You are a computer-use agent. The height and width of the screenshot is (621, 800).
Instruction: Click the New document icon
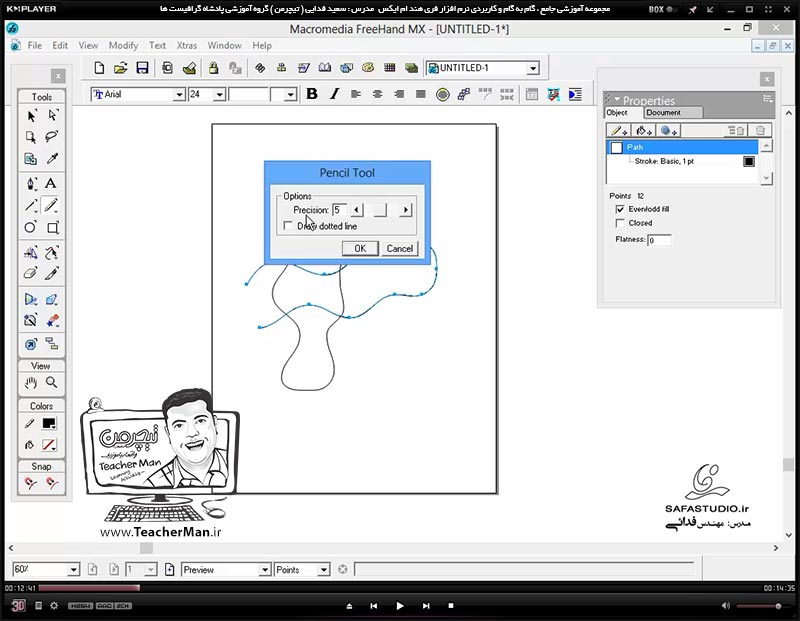tap(99, 68)
